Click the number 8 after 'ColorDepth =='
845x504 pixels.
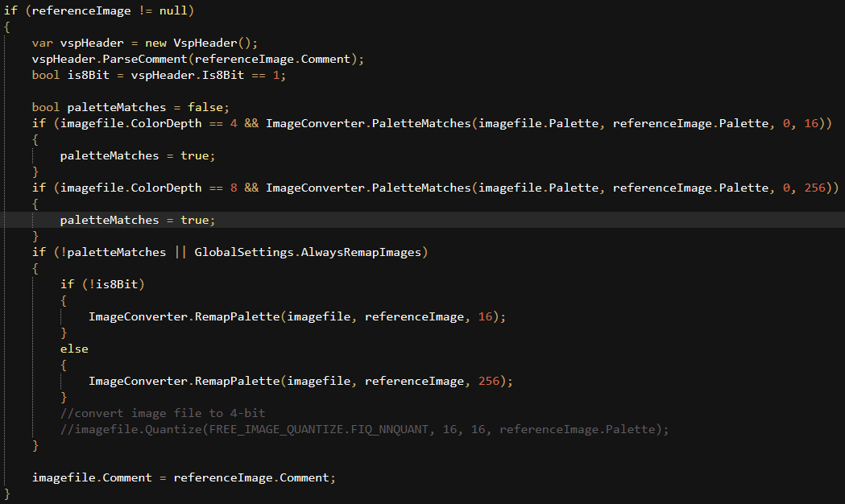(234, 188)
